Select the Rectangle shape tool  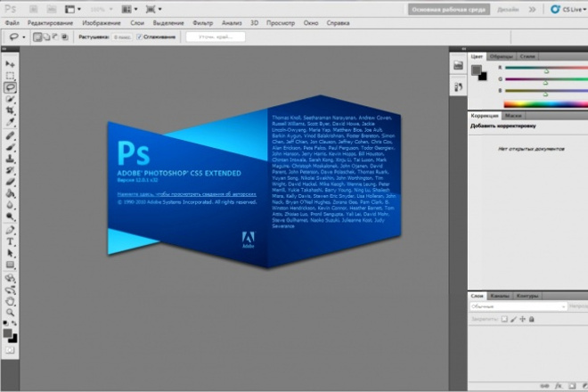[x=10, y=265]
